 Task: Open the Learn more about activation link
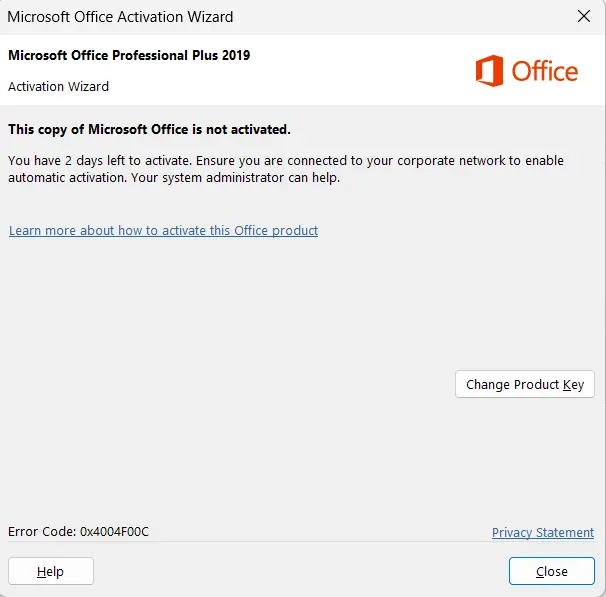click(163, 230)
